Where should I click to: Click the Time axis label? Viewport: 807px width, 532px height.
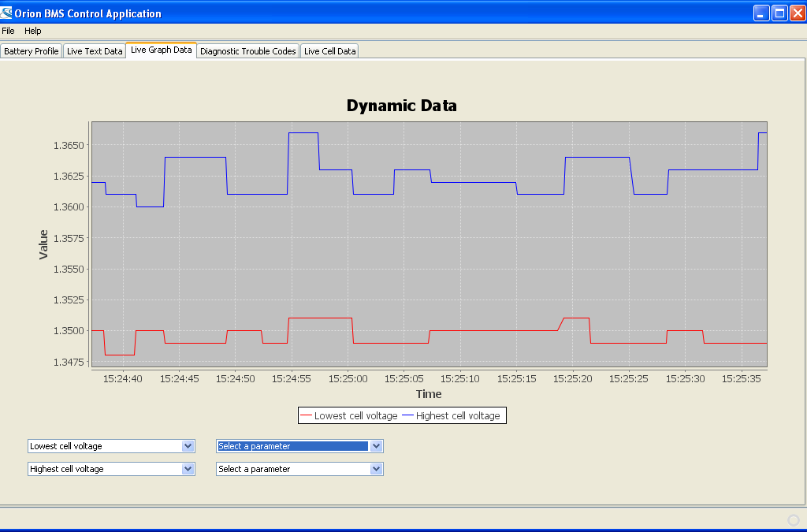click(429, 394)
